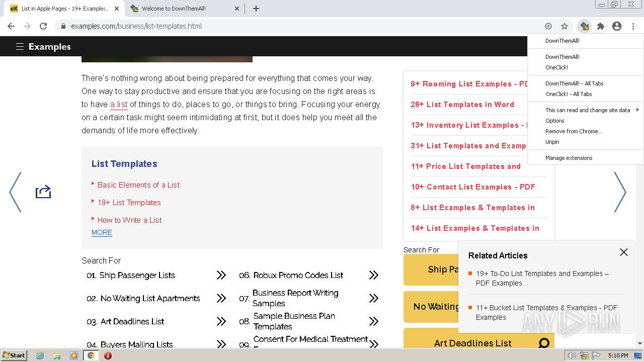Open Basic Elements of a List link
The image size is (644, 362).
(x=138, y=185)
